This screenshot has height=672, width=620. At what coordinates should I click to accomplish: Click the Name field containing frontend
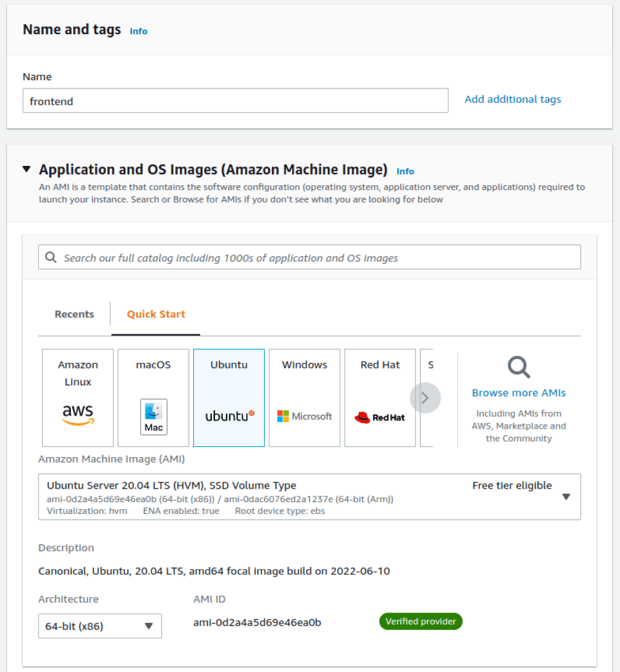click(x=235, y=101)
